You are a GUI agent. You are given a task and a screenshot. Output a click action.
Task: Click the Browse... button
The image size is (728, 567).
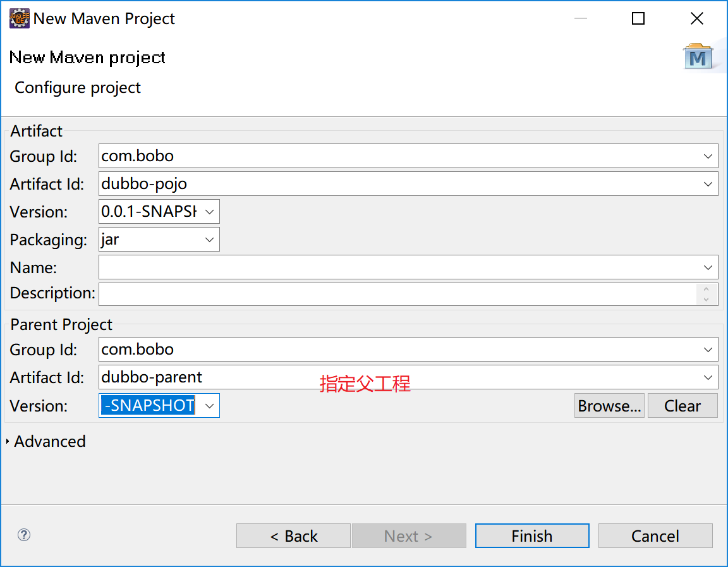coord(609,406)
